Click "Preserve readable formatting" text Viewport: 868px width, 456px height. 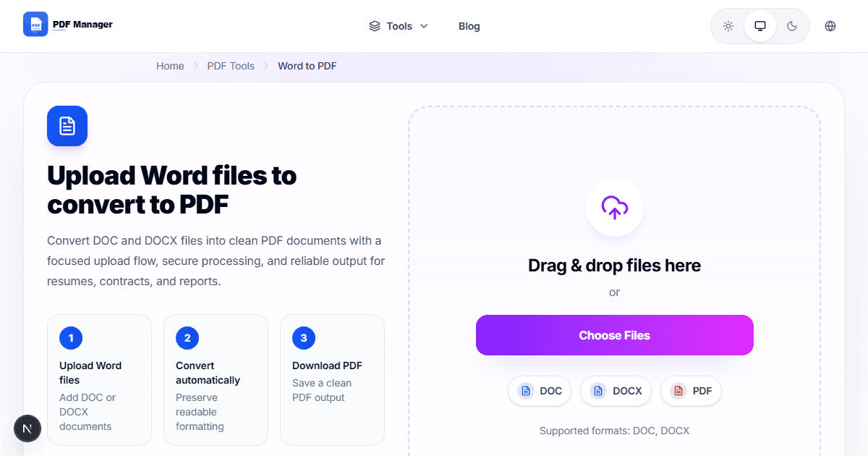pyautogui.click(x=200, y=412)
